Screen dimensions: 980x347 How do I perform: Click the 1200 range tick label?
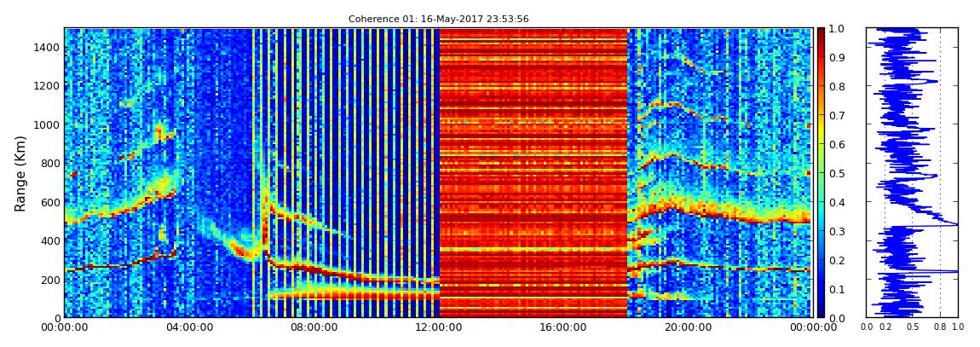pos(47,85)
